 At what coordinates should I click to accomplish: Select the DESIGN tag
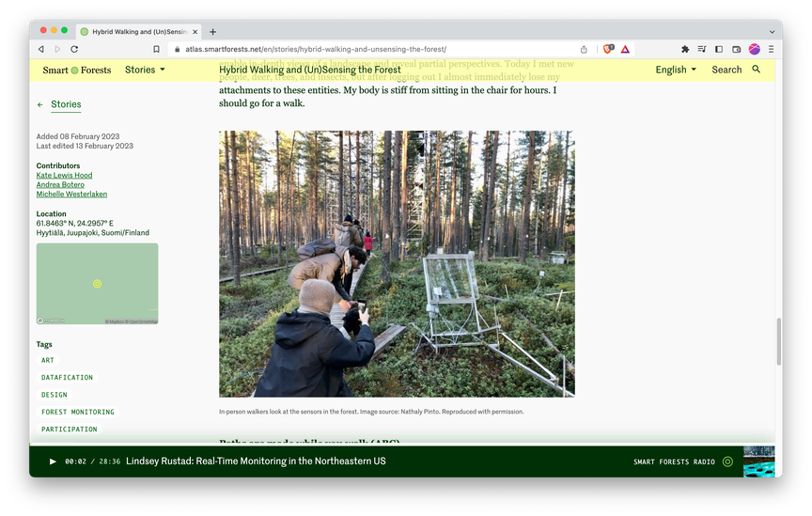tap(55, 395)
